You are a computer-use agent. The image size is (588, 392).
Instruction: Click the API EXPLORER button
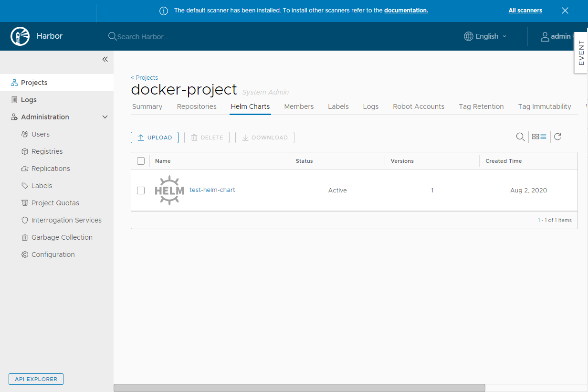pyautogui.click(x=36, y=379)
